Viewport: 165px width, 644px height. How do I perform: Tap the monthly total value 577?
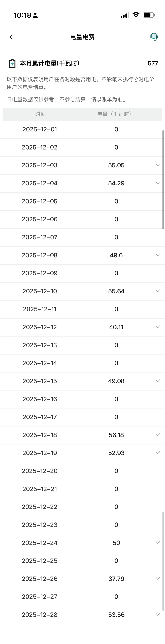coord(153,63)
